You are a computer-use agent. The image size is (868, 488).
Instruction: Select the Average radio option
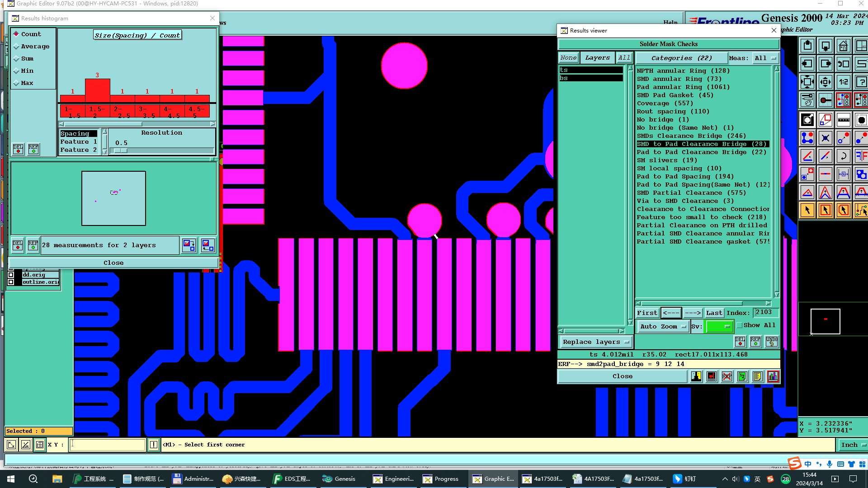pos(17,47)
